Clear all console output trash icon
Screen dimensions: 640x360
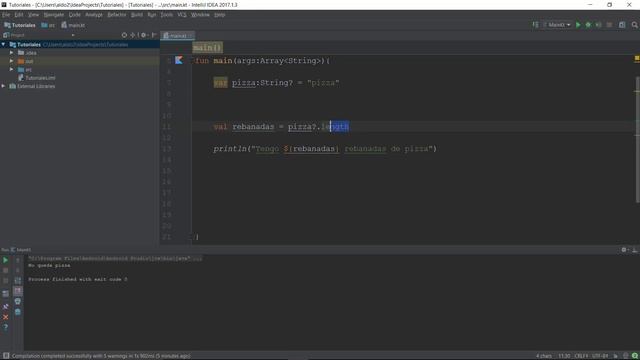click(x=18, y=312)
